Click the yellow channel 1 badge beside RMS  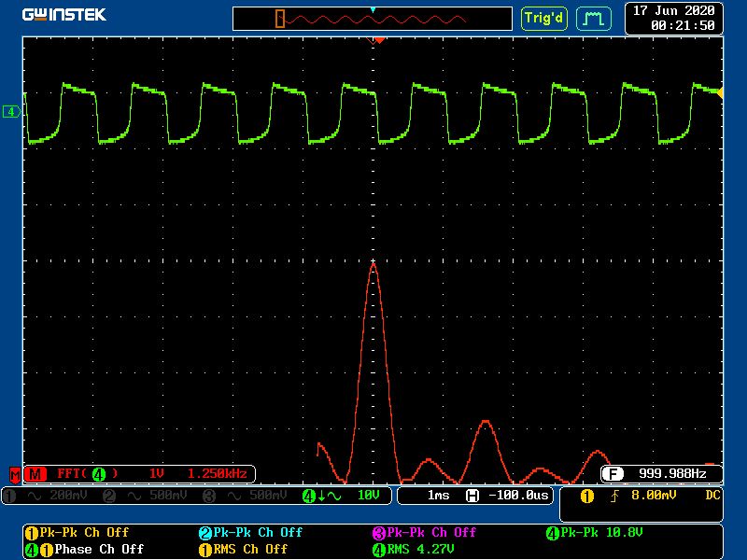(x=204, y=551)
